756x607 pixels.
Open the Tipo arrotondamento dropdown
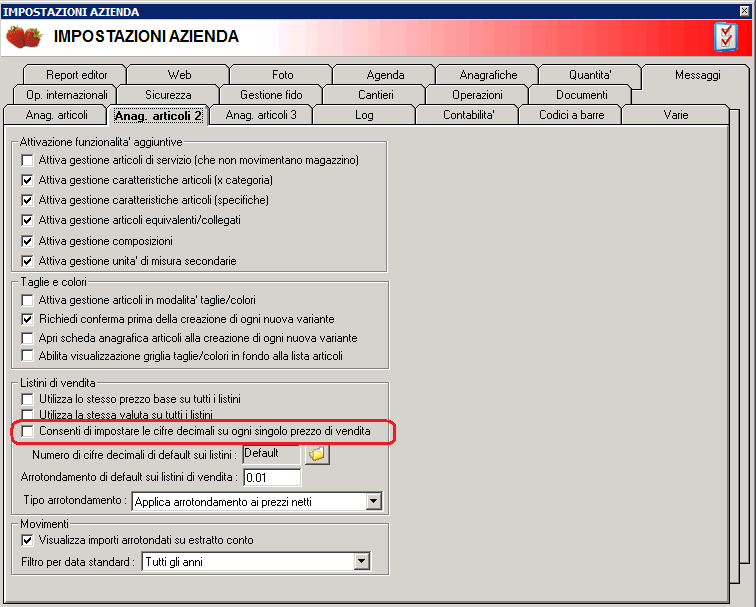coord(374,501)
